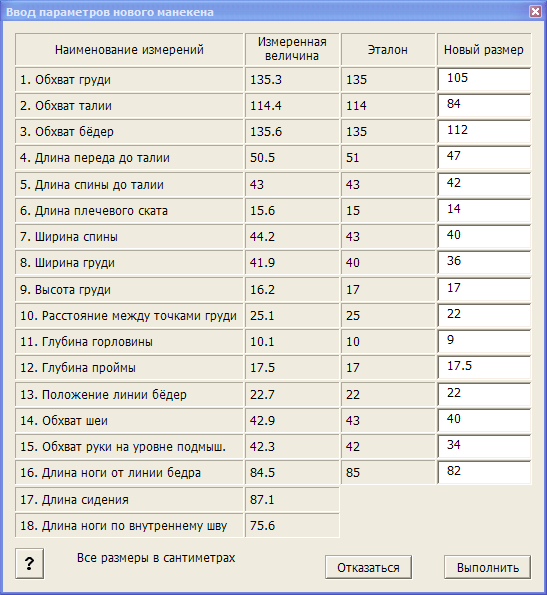Select the Обхват шеи new size field
This screenshot has height=595, width=547.
pyautogui.click(x=484, y=420)
